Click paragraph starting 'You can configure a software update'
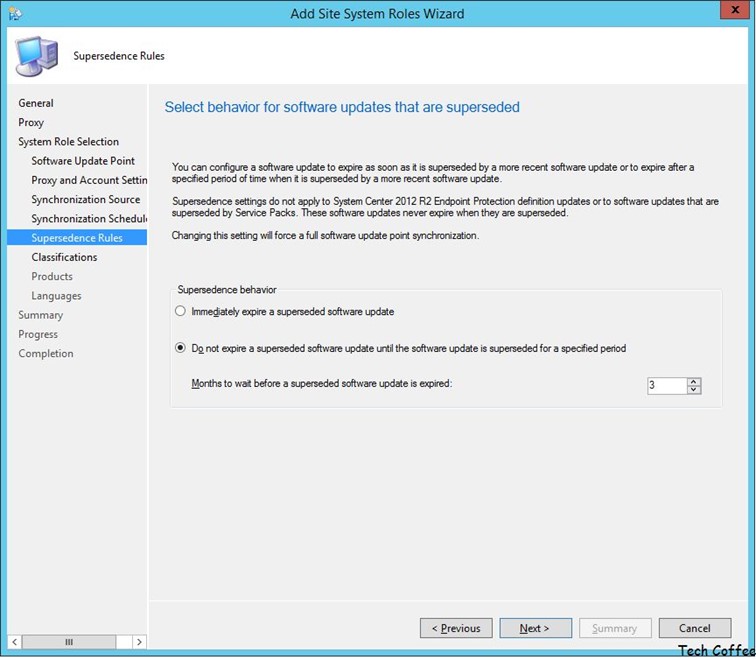The image size is (756, 660). click(433, 173)
